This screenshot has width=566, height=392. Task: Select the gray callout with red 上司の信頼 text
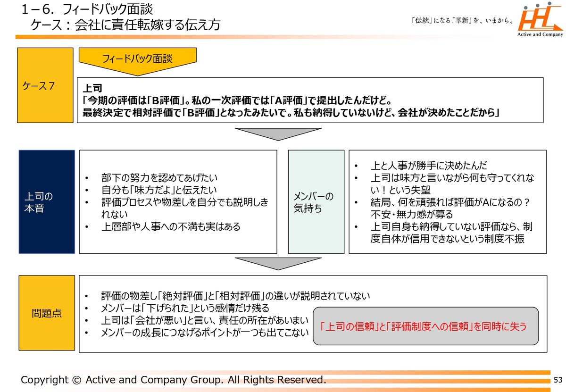point(426,326)
